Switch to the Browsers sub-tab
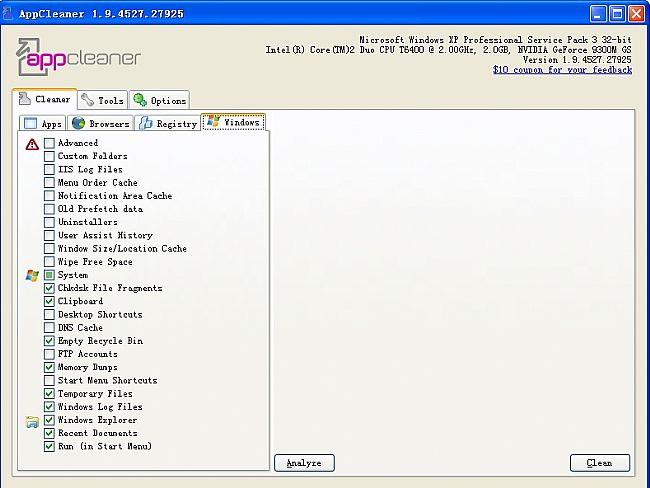This screenshot has width=650, height=488. tap(100, 123)
